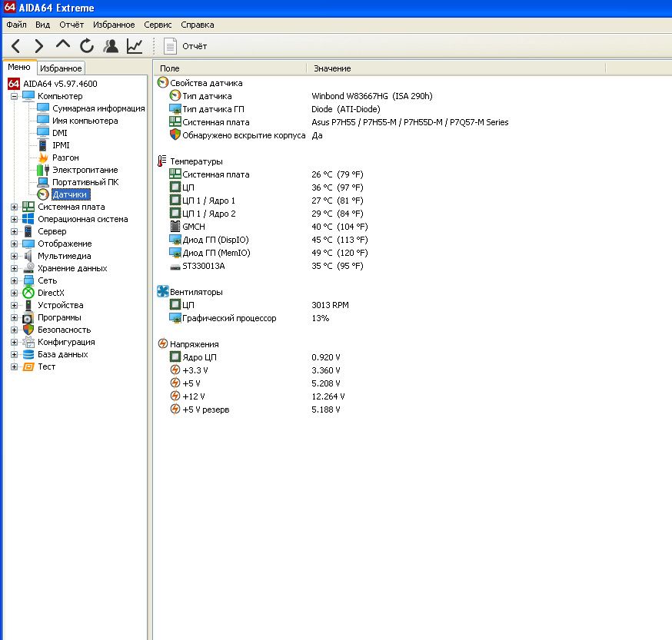
Task: Open the graph chart toolbar icon
Action: point(135,46)
